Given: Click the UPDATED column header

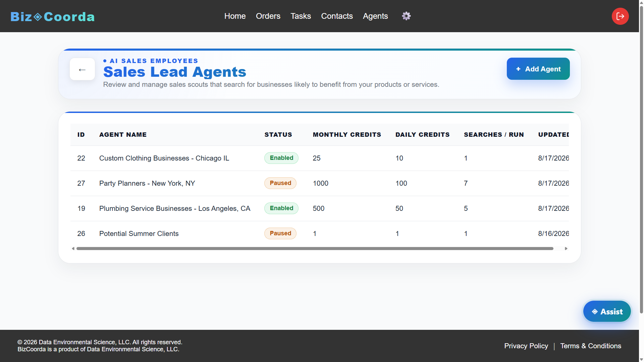Looking at the screenshot, I should [x=553, y=134].
